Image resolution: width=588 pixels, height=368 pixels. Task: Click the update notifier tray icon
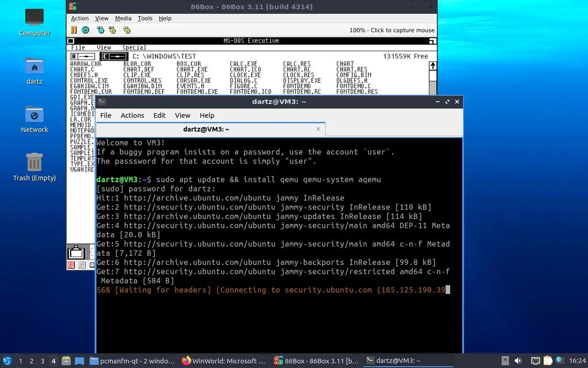[x=560, y=361]
